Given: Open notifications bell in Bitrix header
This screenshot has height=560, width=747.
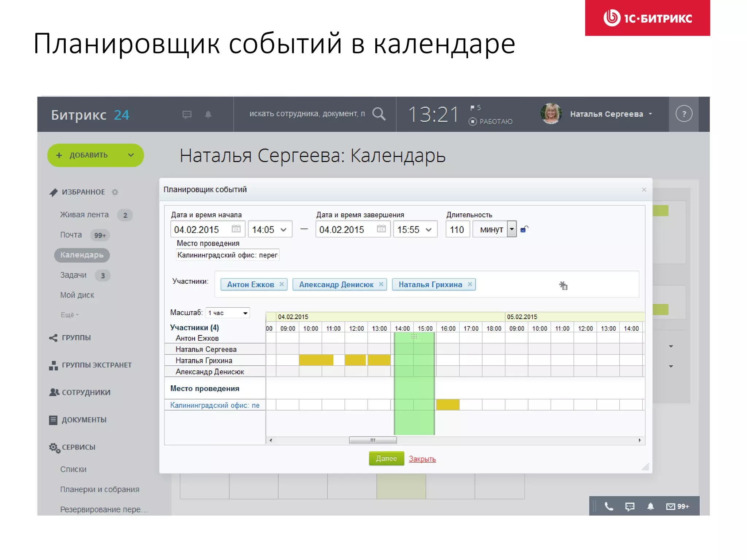Looking at the screenshot, I should pyautogui.click(x=208, y=114).
